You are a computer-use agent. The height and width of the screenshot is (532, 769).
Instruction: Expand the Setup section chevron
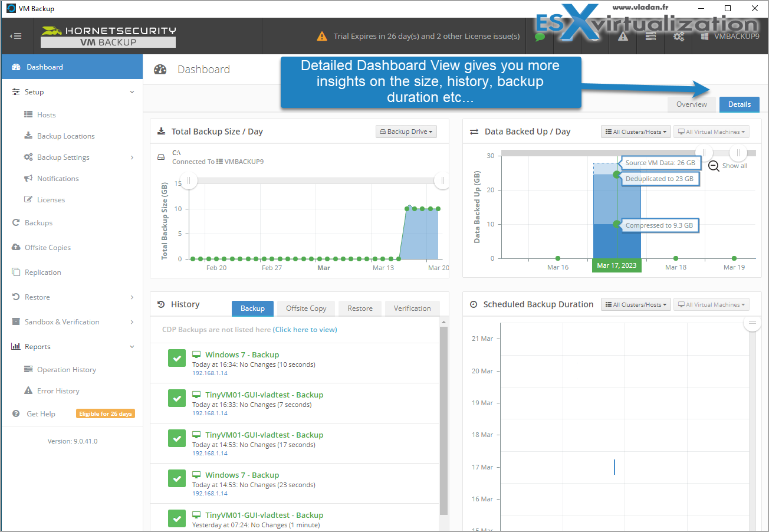click(132, 92)
